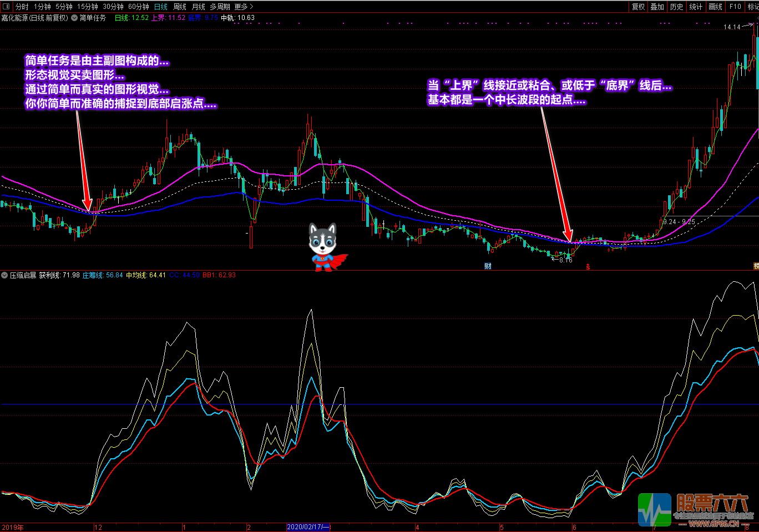Open the 画线 drawing tools
Screen dimensions: 759x532
(716, 7)
